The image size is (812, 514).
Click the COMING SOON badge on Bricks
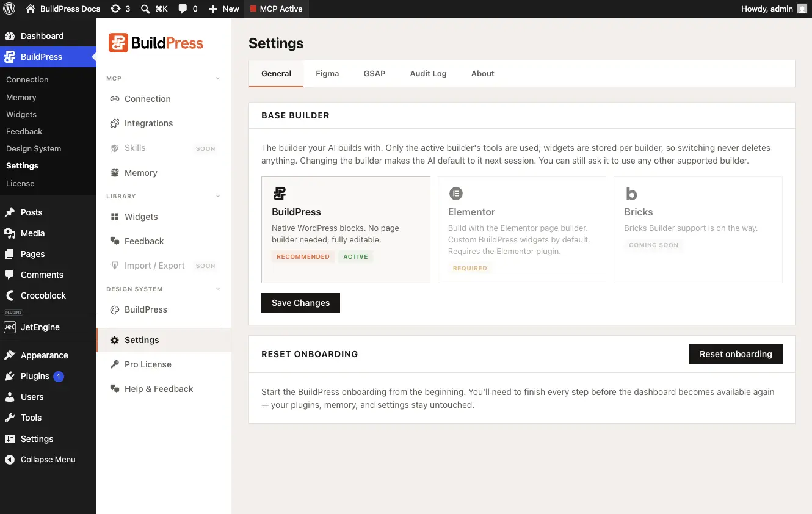coord(653,245)
